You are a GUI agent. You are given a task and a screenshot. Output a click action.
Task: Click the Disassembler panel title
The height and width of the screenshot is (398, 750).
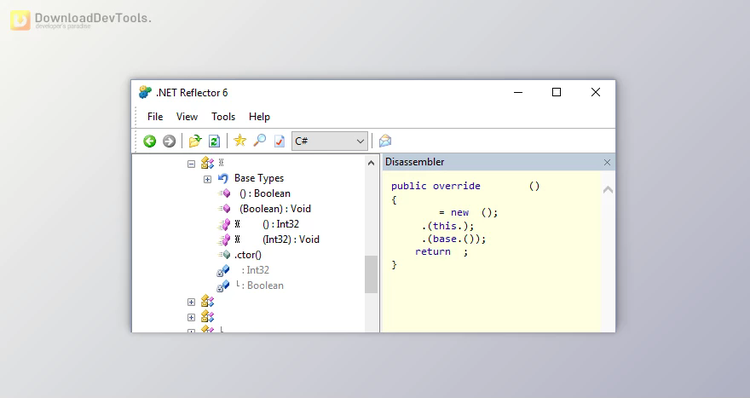[415, 162]
